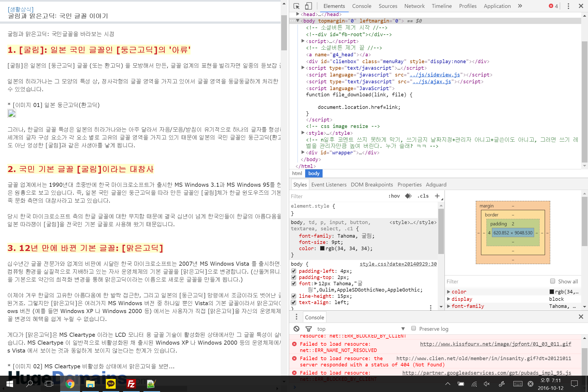588x392 pixels.
Task: Open the DevTools three-dot customize menu
Action: (568, 6)
